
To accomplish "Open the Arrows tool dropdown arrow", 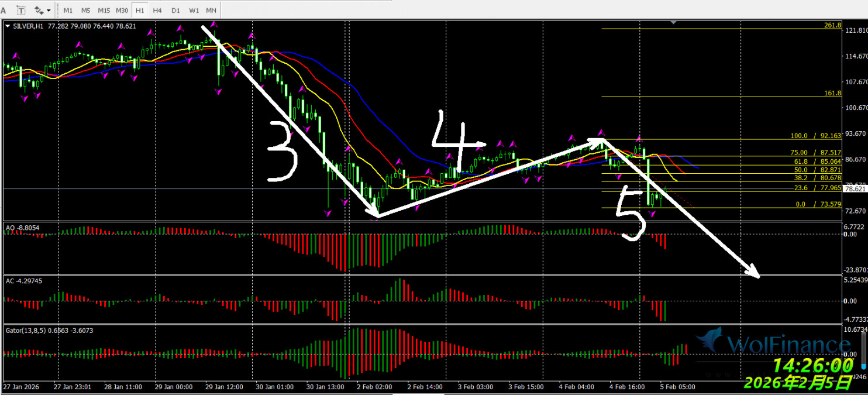I will [x=49, y=10].
